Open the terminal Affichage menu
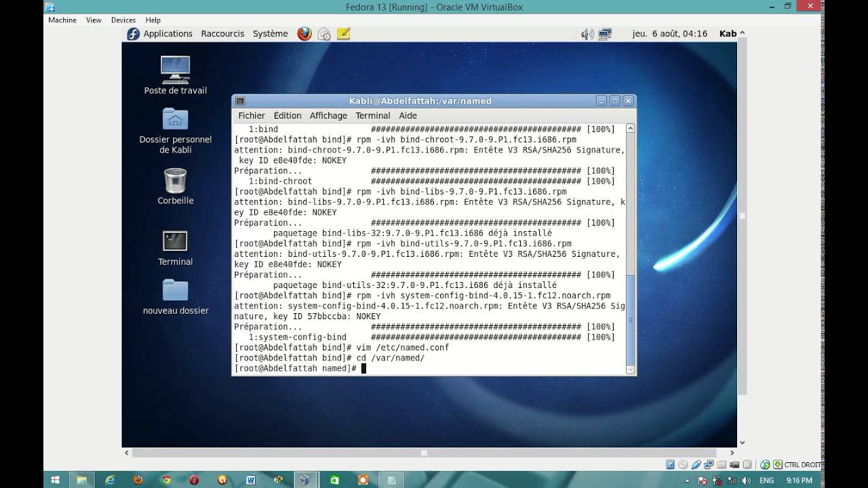This screenshot has height=488, width=868. point(328,116)
